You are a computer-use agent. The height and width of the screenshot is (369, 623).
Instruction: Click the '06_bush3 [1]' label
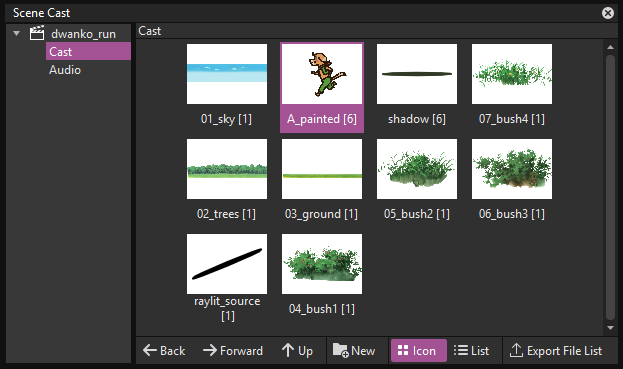[512, 214]
